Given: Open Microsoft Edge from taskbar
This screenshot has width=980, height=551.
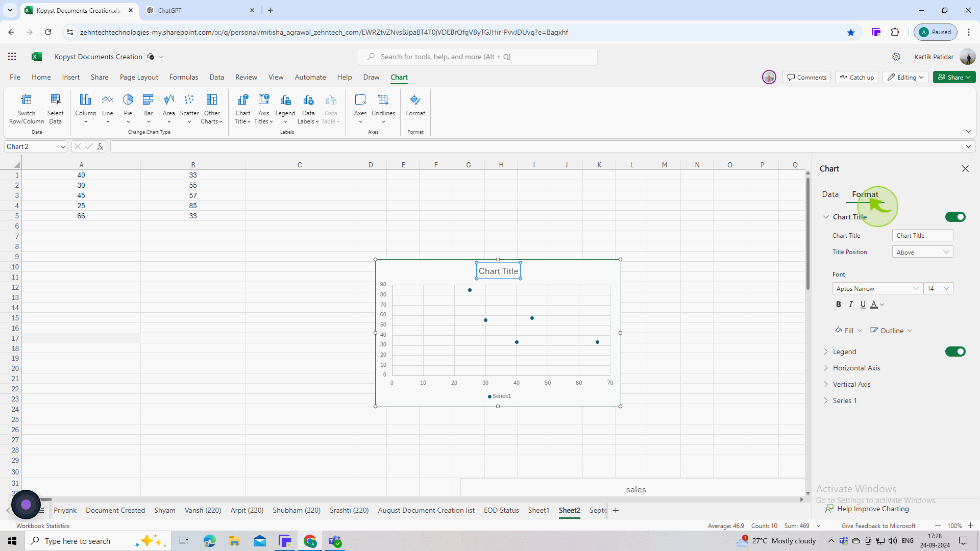Looking at the screenshot, I should [209, 541].
